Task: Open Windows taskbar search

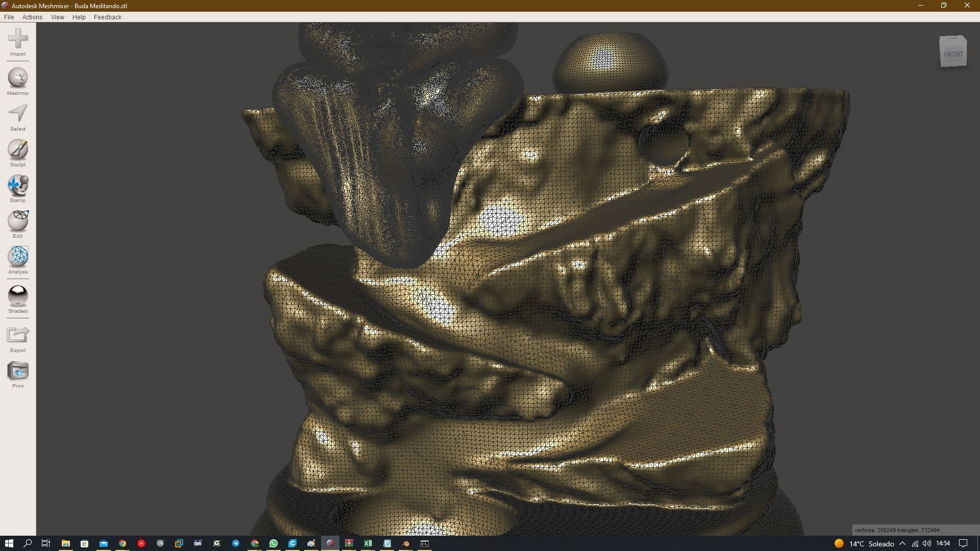Action: [x=28, y=543]
